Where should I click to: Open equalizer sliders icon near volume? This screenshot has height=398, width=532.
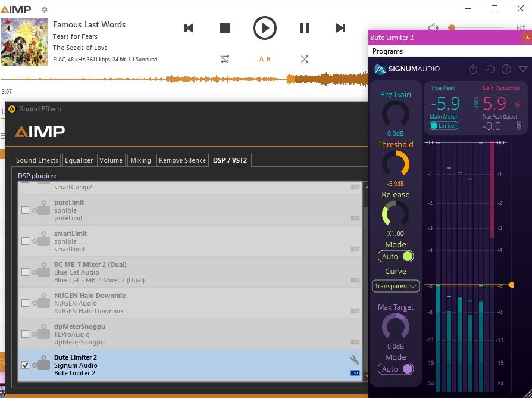click(521, 27)
